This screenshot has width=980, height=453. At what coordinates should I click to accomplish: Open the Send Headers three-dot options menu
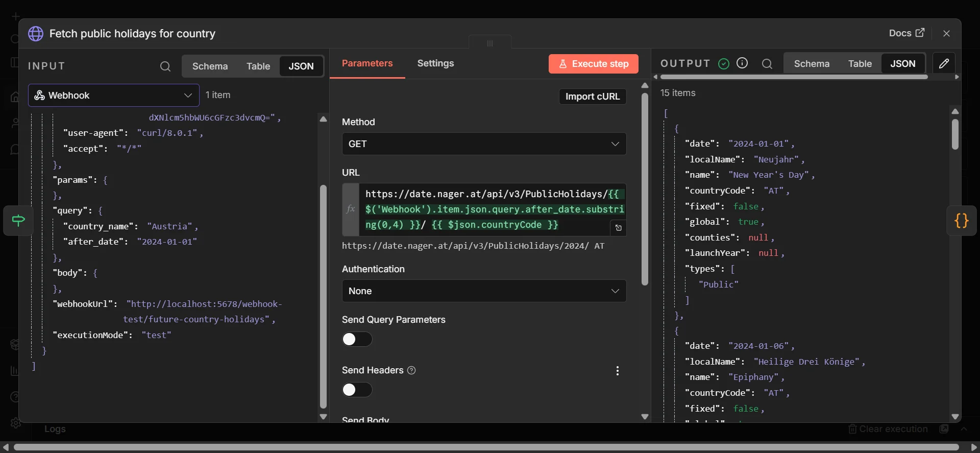click(x=618, y=371)
